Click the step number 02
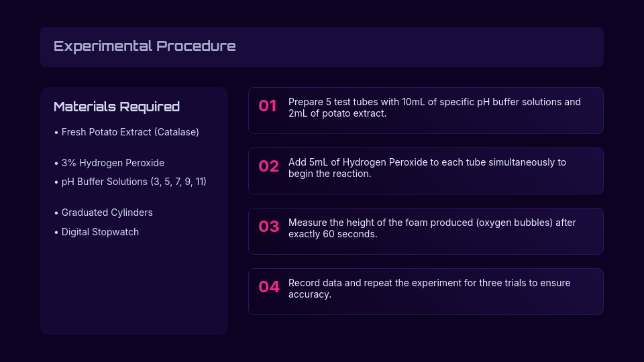 click(268, 166)
